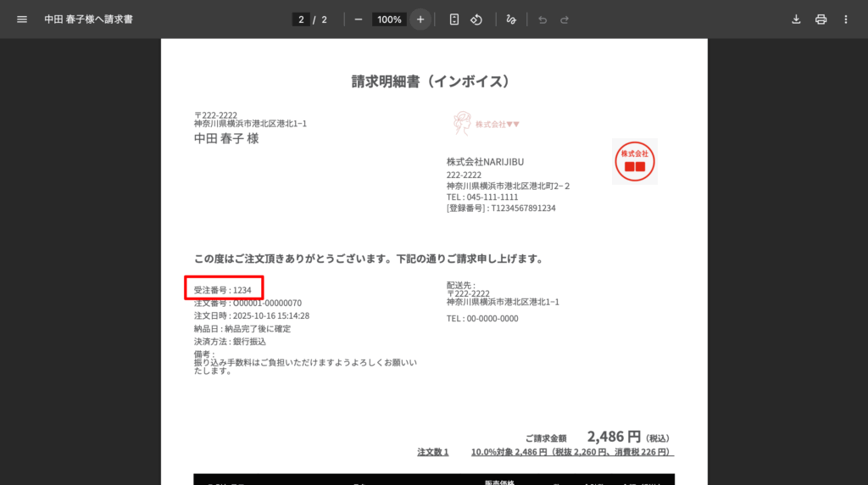Click the 中田 春子様へ請求書 file title
The width and height of the screenshot is (868, 485).
coord(88,20)
